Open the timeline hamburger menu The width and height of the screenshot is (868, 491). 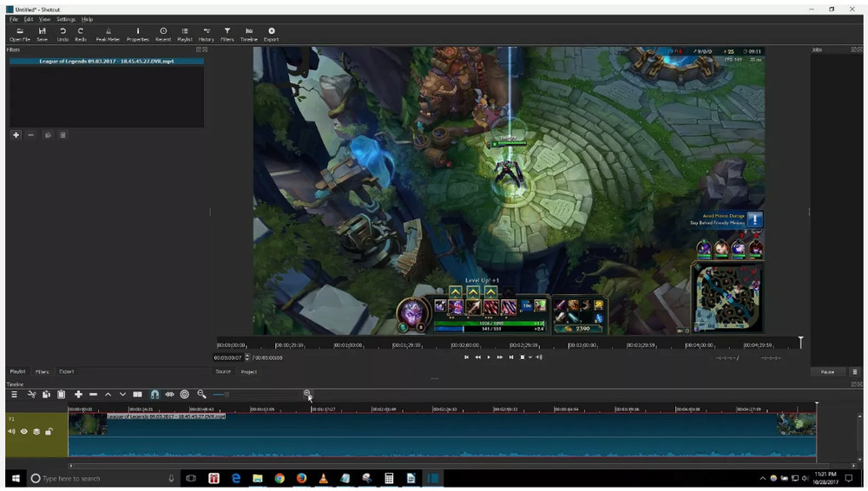(15, 394)
